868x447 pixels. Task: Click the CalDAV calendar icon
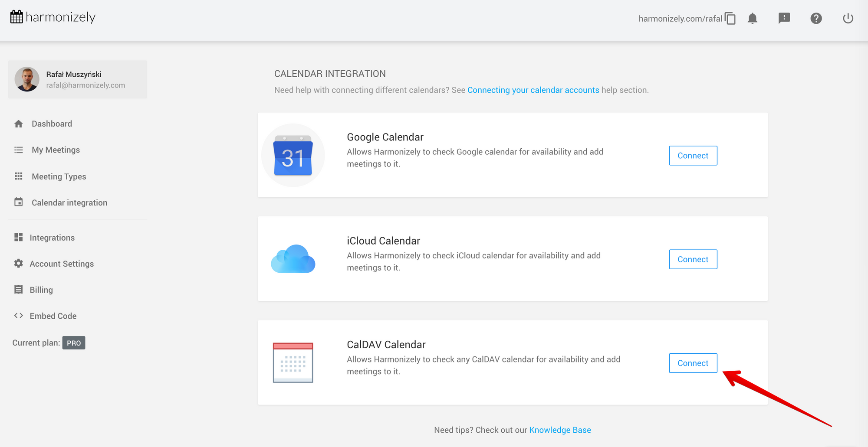tap(293, 362)
